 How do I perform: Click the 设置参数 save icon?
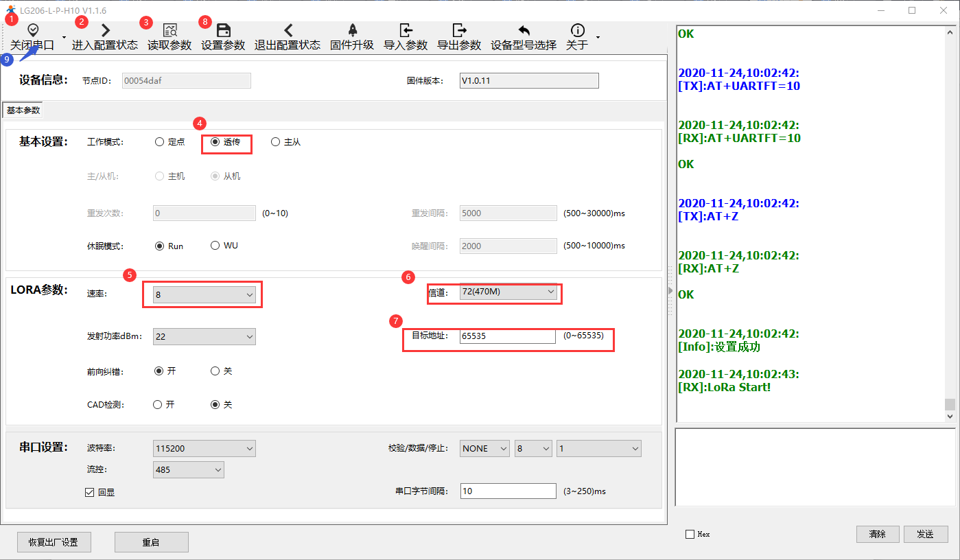[x=223, y=30]
